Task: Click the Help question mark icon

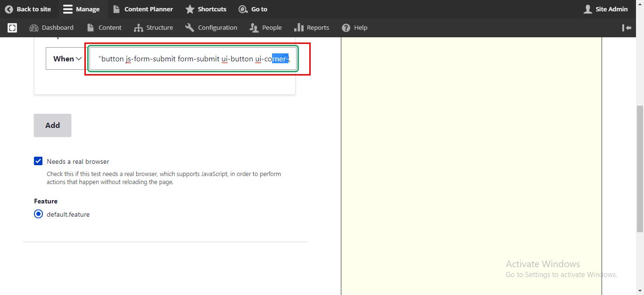Action: click(347, 27)
